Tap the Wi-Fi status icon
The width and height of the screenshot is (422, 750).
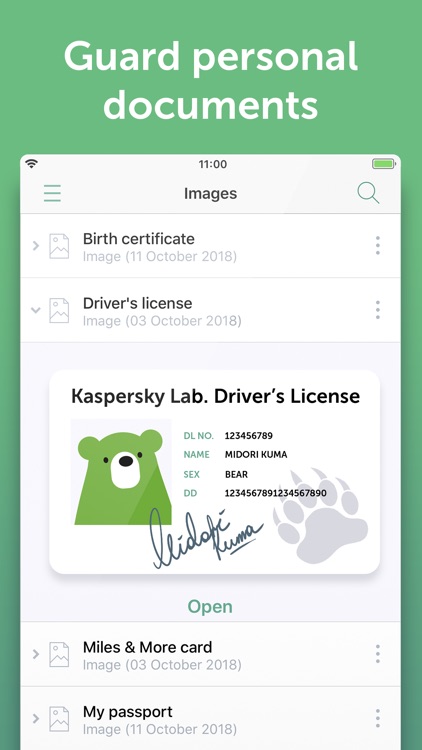[32, 164]
